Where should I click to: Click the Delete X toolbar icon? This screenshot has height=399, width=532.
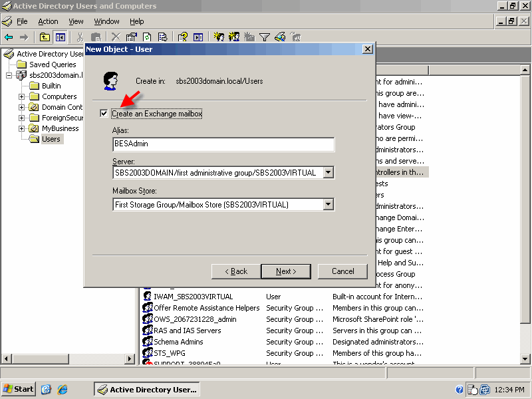pos(116,37)
